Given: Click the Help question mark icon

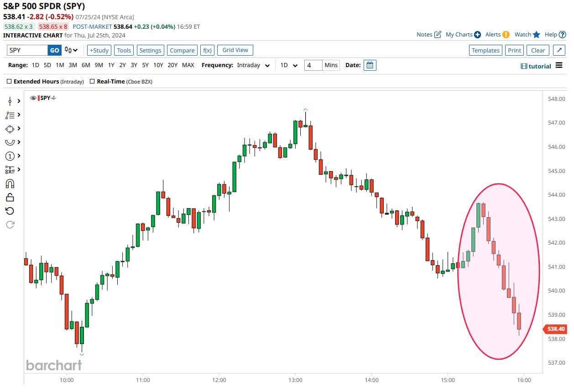Looking at the screenshot, I should pos(562,35).
